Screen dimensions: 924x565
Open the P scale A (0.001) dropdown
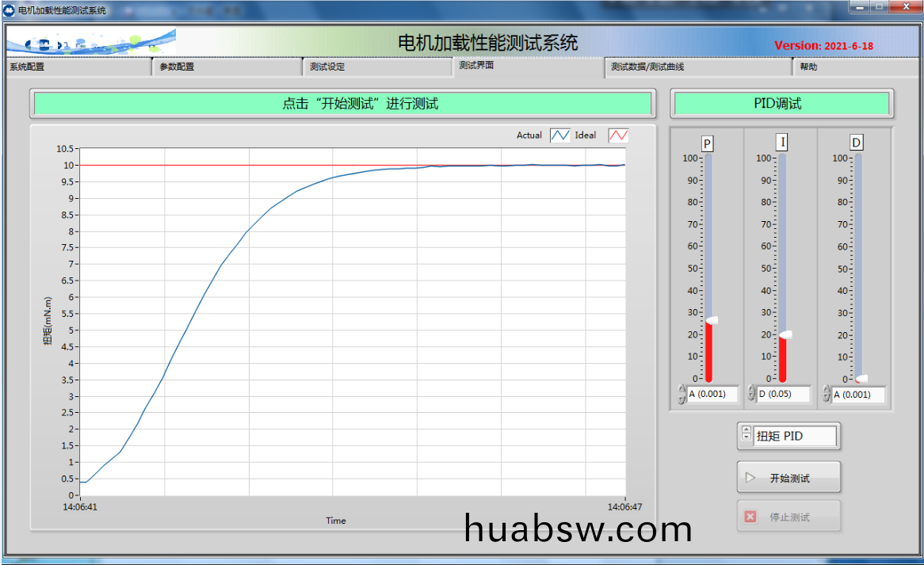point(712,394)
